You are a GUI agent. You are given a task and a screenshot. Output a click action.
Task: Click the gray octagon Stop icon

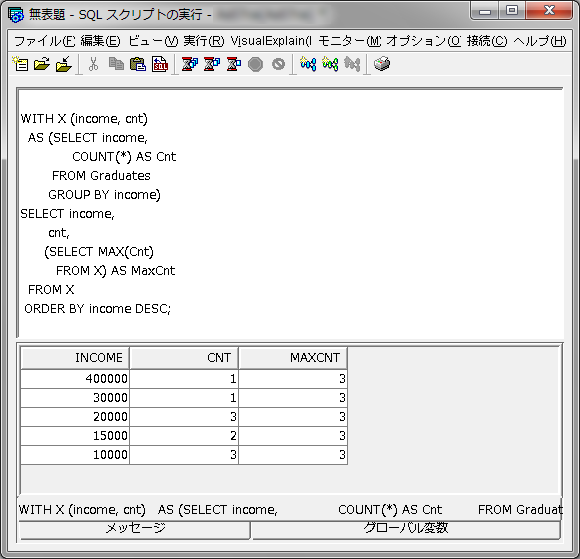pyautogui.click(x=256, y=64)
